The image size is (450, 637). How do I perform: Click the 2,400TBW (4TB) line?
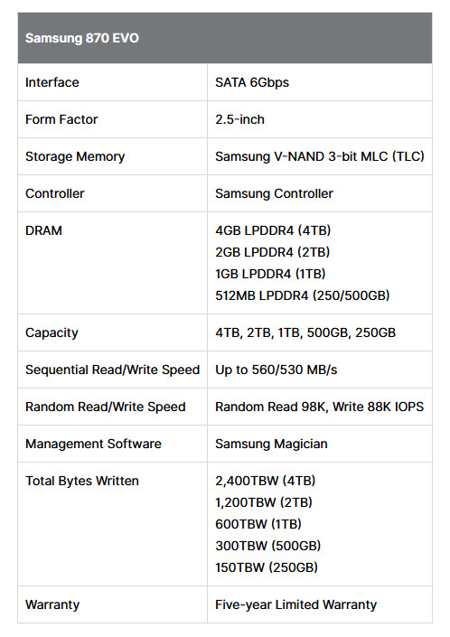[x=265, y=481]
